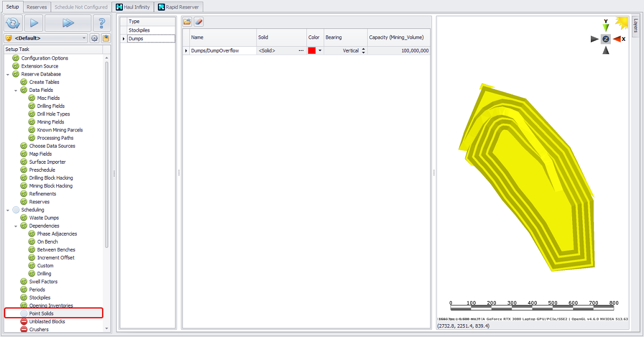Click the eraser toolbar icon
Viewport: 644px width, 337px height.
[198, 21]
